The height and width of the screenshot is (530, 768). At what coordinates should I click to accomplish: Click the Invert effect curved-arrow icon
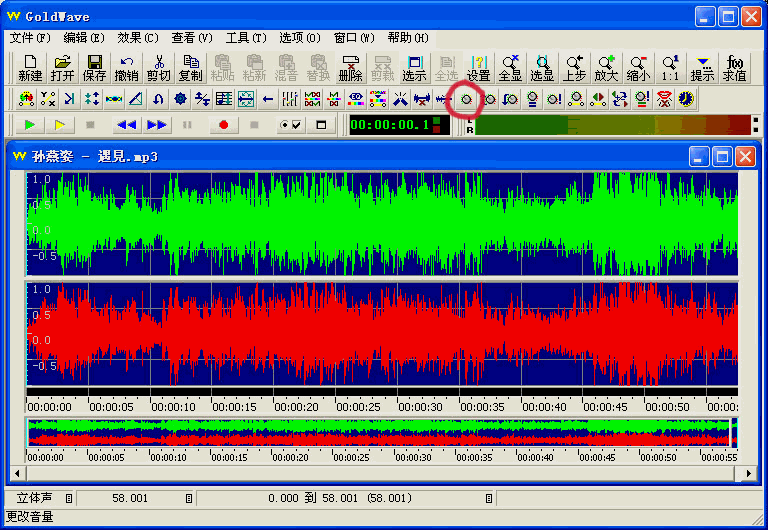158,99
